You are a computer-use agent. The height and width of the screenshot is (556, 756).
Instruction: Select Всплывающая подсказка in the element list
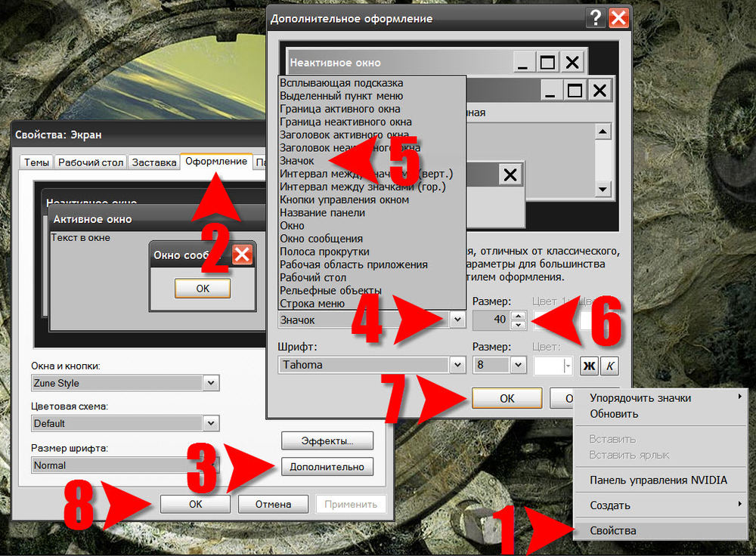[x=372, y=83]
